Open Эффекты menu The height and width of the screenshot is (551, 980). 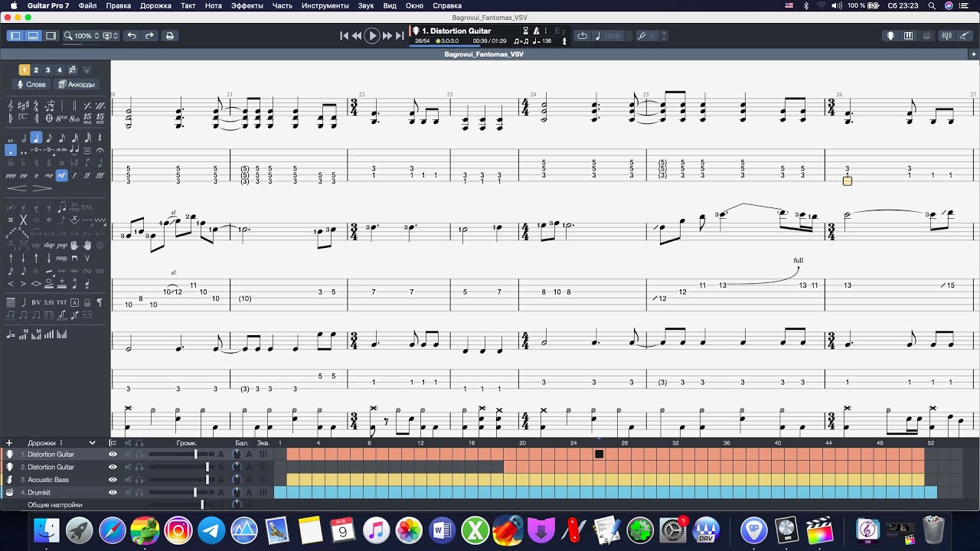pos(247,5)
